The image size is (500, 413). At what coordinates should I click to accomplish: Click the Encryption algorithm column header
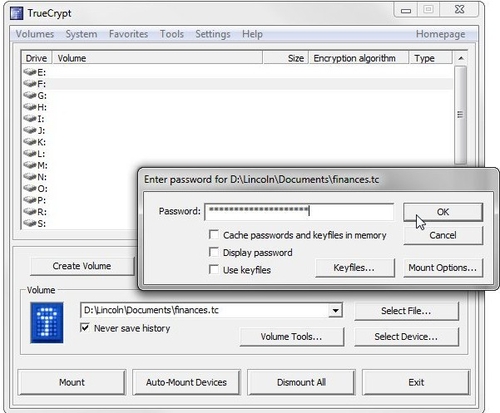(x=358, y=58)
